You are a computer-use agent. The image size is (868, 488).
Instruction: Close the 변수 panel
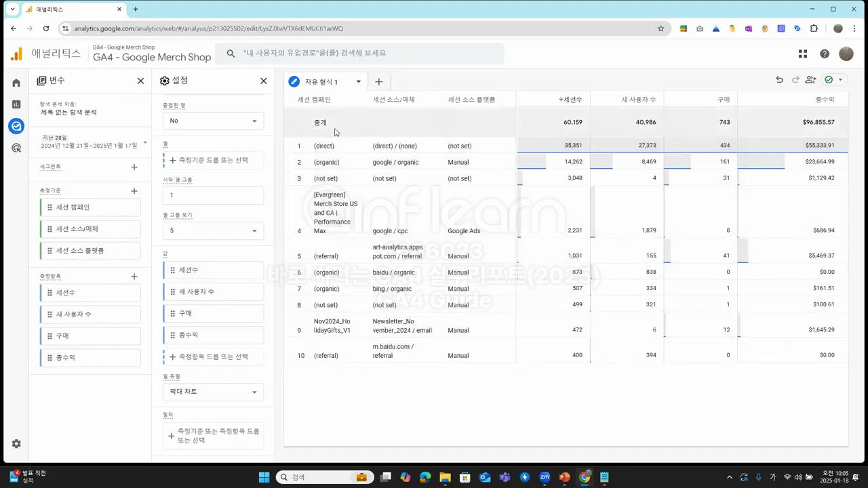pyautogui.click(x=140, y=81)
